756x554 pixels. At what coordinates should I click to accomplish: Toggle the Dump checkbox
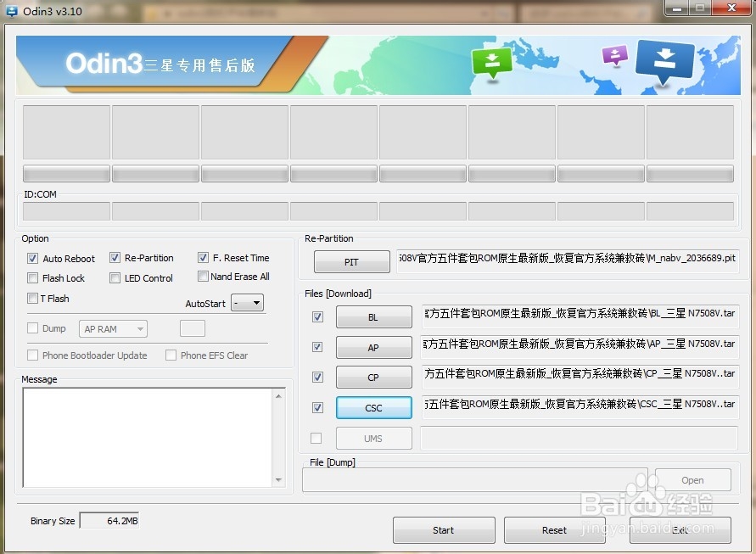(x=32, y=328)
